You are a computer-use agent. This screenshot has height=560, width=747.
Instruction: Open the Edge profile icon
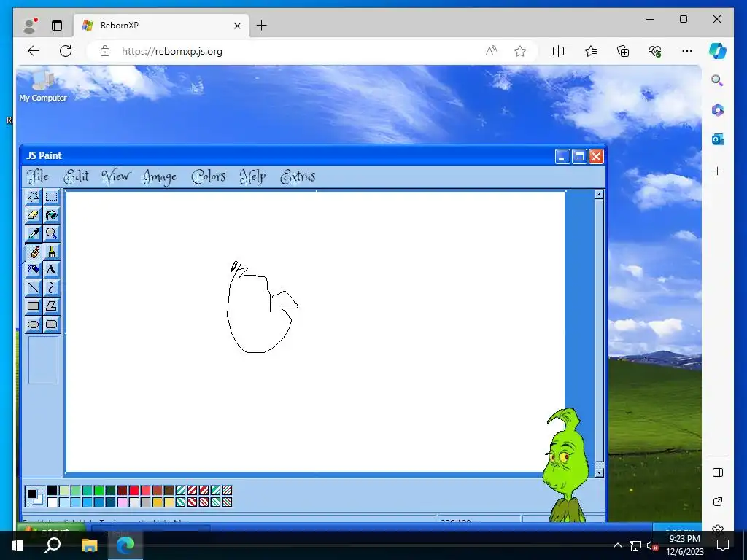click(31, 26)
